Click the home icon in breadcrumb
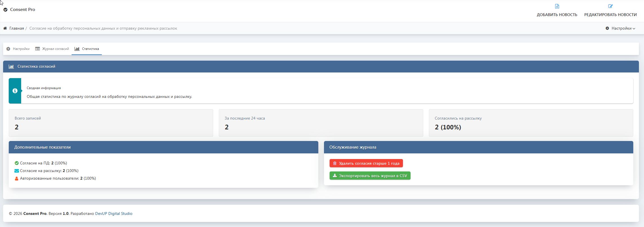The image size is (644, 227). click(5, 28)
